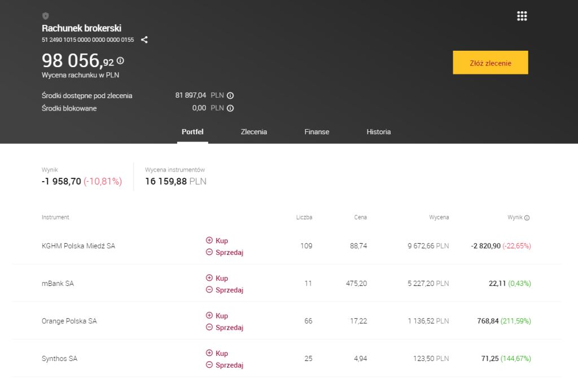Click the Cena column header
The height and width of the screenshot is (392, 578).
pyautogui.click(x=361, y=217)
